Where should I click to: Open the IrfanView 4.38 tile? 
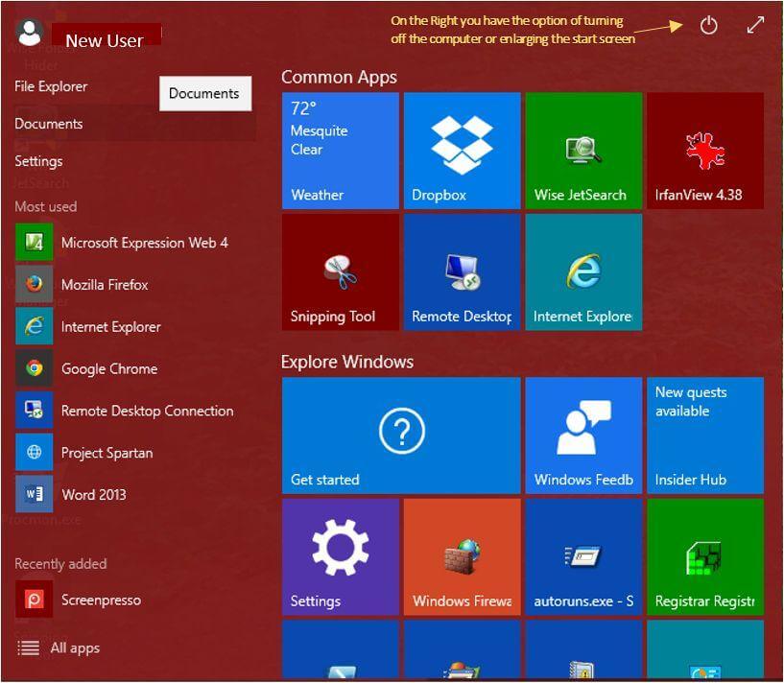pyautogui.click(x=705, y=151)
